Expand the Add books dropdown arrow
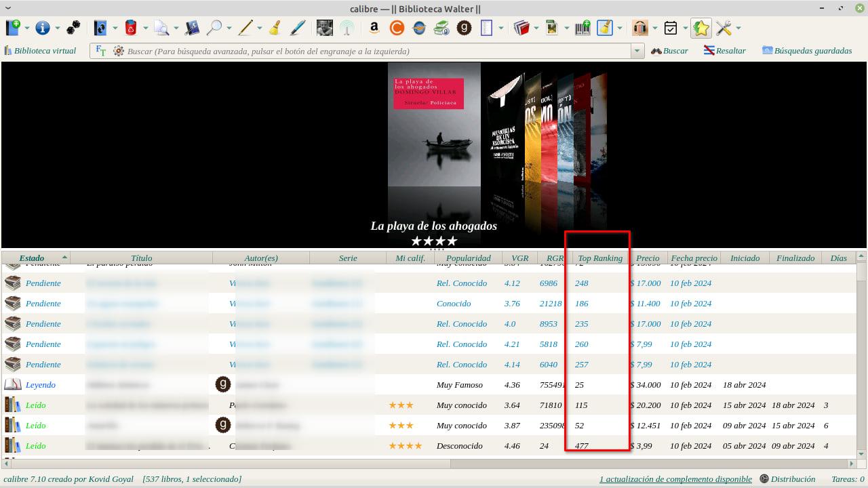 28,28
